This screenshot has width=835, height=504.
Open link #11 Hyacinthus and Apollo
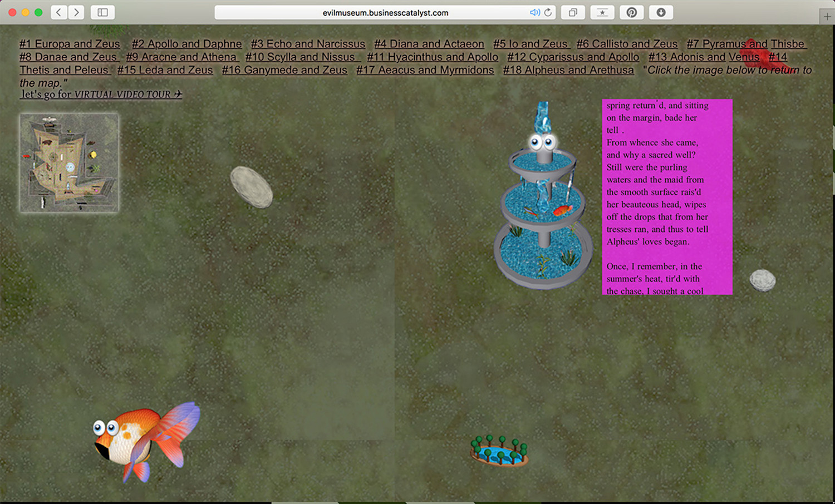pyautogui.click(x=433, y=57)
